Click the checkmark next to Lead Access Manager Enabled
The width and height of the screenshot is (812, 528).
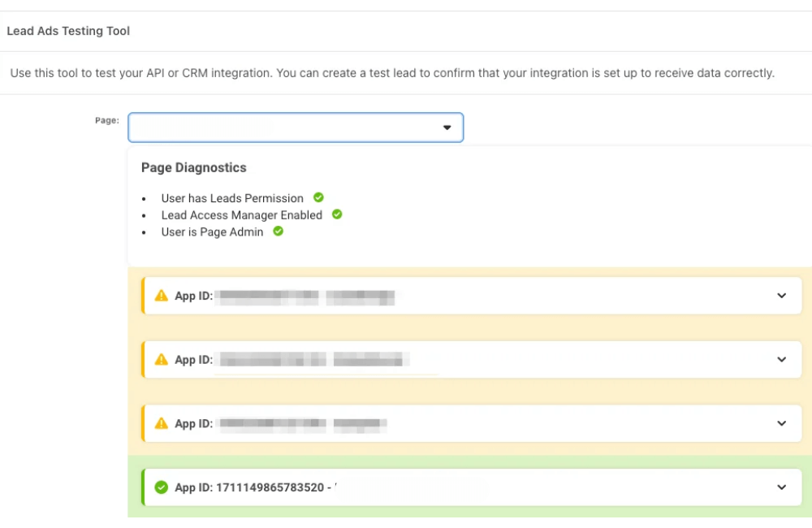click(336, 214)
